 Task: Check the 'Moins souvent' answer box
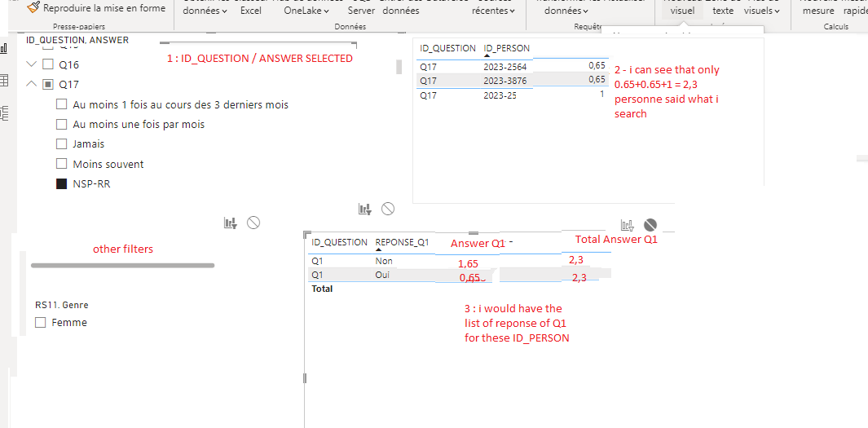pyautogui.click(x=61, y=164)
